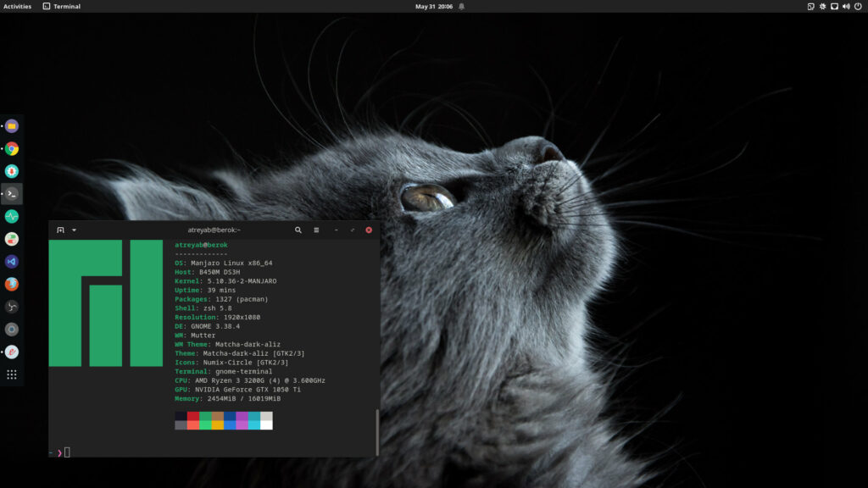868x488 pixels.
Task: Open the screen-share tray indicator
Action: pyautogui.click(x=811, y=7)
